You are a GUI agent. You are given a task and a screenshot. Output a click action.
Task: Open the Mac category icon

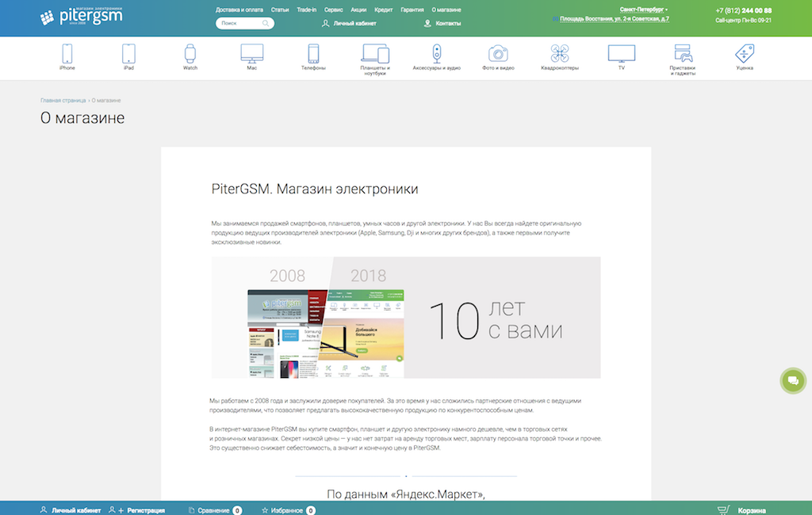point(251,54)
